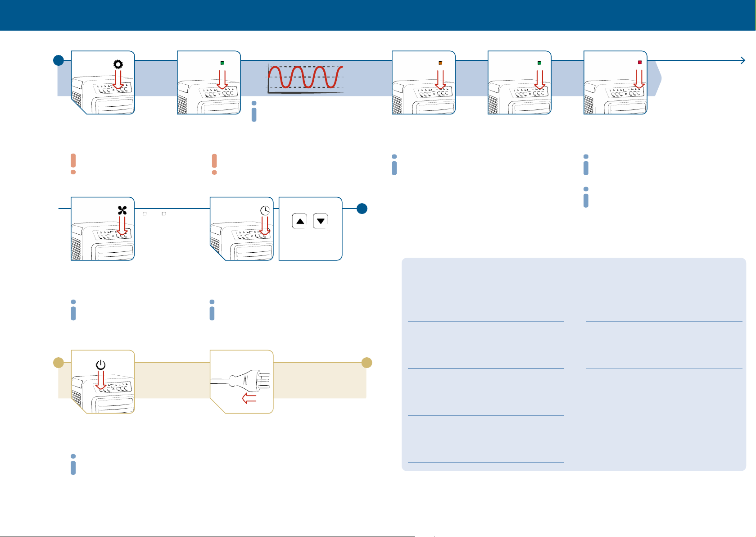Click the exclamation mark below the gear panel
Screen dimensions: 756x537
[73, 164]
